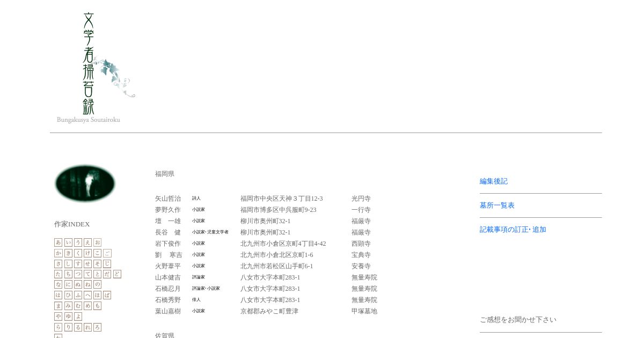Click author name 矢山哲治
This screenshot has height=338, width=644.
coord(168,199)
